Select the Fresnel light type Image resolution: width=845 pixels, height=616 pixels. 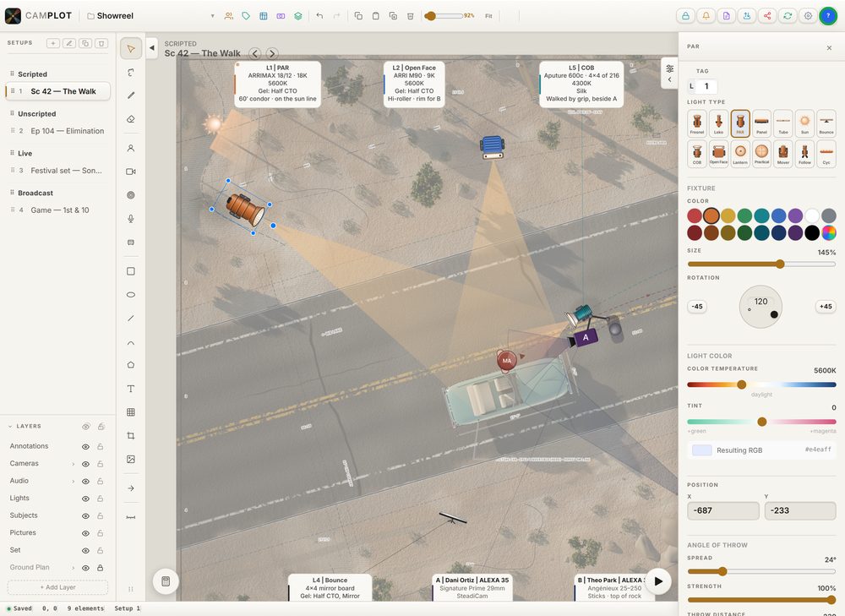697,123
